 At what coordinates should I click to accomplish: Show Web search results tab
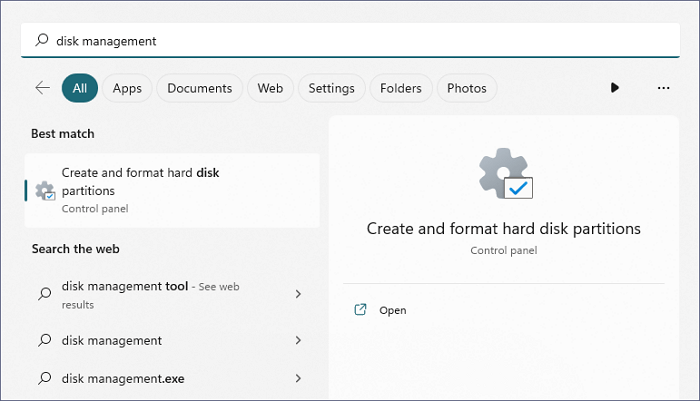270,88
